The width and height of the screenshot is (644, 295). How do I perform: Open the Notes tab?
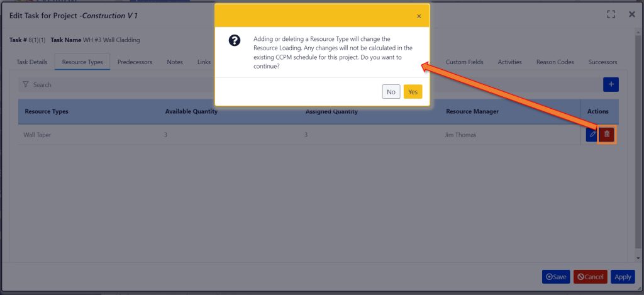pos(175,62)
